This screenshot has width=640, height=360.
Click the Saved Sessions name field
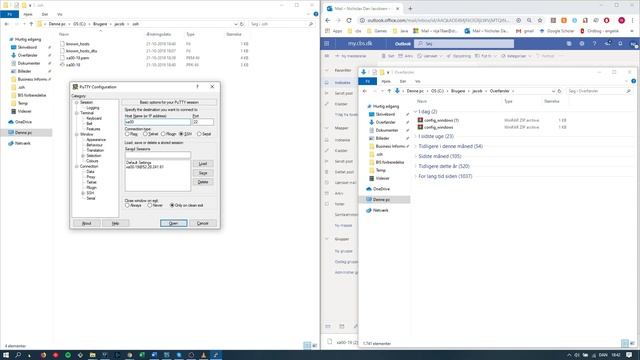[158, 155]
